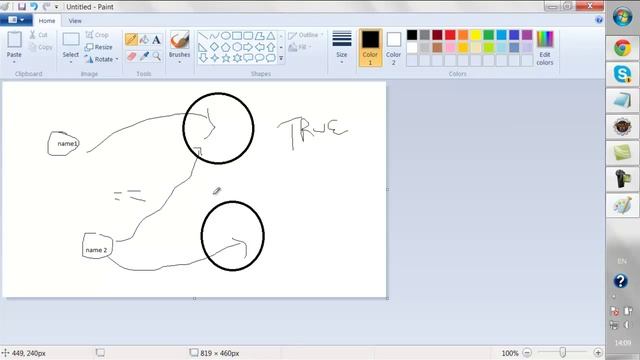The image size is (640, 360).
Task: Open Paint Help question mark icon
Action: 599,20
